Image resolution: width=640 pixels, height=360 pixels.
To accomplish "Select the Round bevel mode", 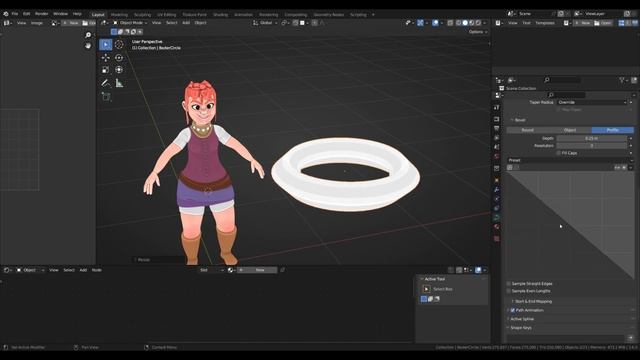I will pos(528,130).
